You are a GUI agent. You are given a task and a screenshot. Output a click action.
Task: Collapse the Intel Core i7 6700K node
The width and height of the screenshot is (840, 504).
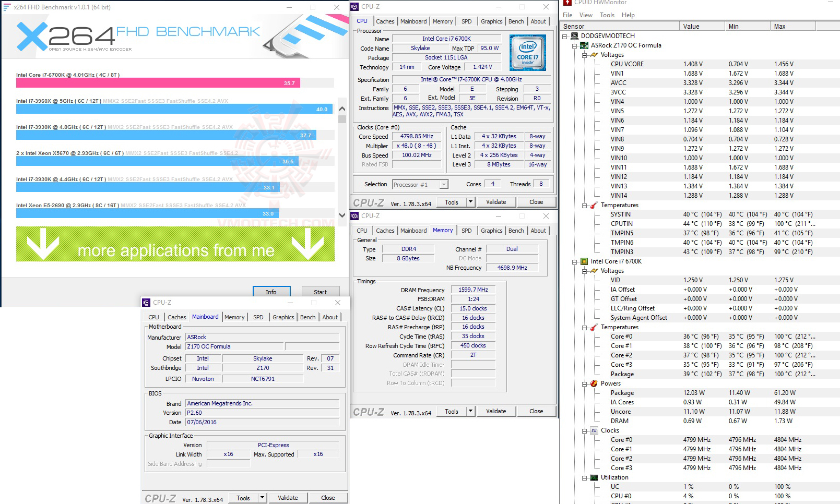575,261
